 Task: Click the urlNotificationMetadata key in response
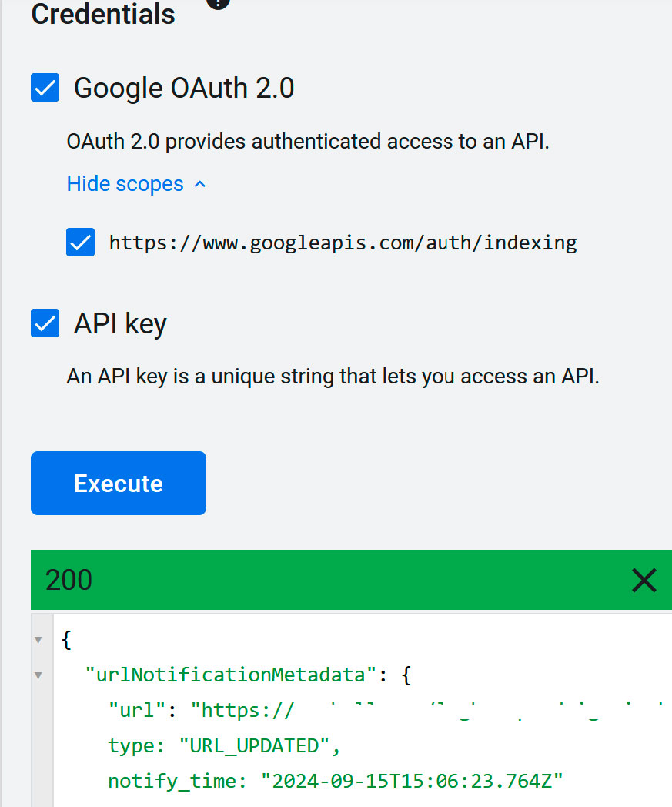(x=232, y=675)
